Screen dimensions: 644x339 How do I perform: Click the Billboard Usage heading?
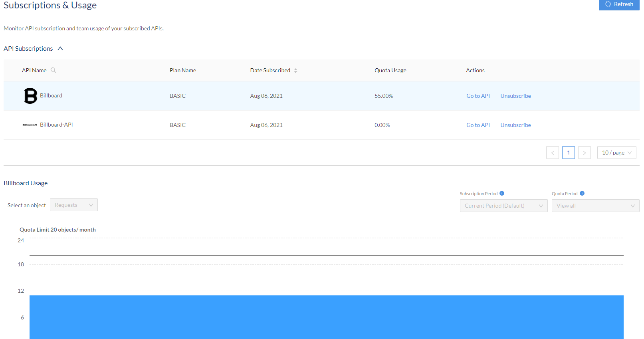point(26,183)
